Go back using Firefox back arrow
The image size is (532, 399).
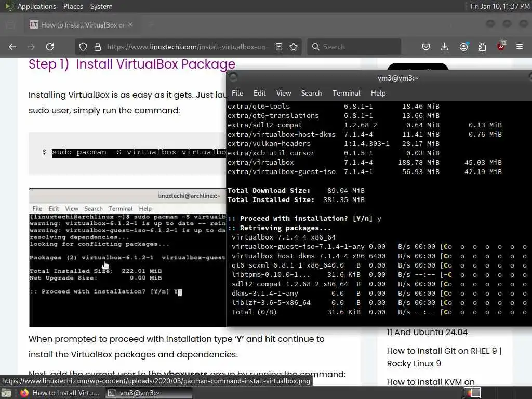click(12, 47)
